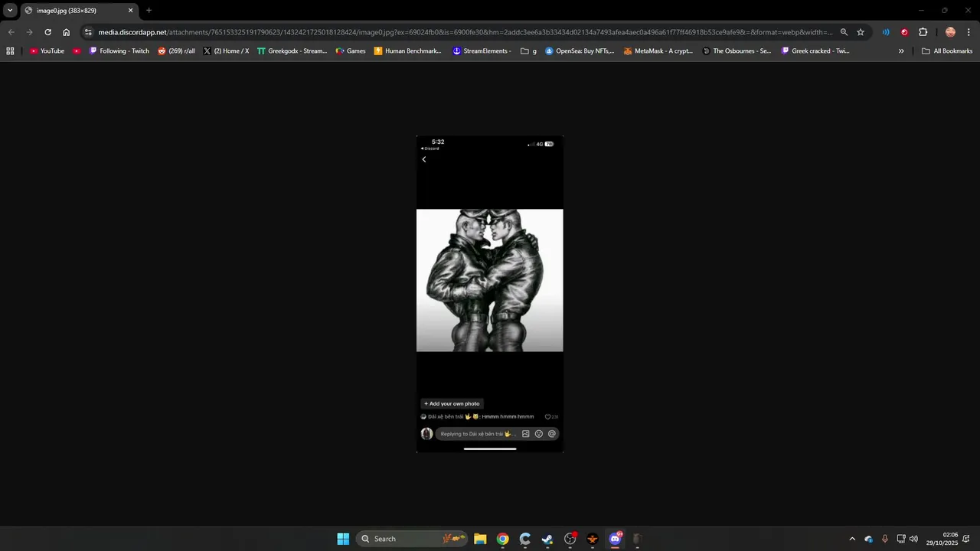Viewport: 980px width, 551px height.
Task: Click the @ mention icon in reply bar
Action: [x=551, y=434]
